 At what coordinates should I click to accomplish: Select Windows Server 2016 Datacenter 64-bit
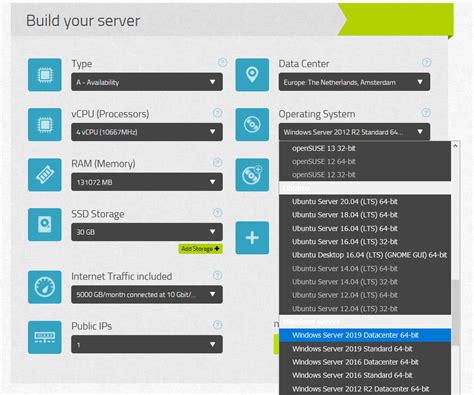coord(365,362)
